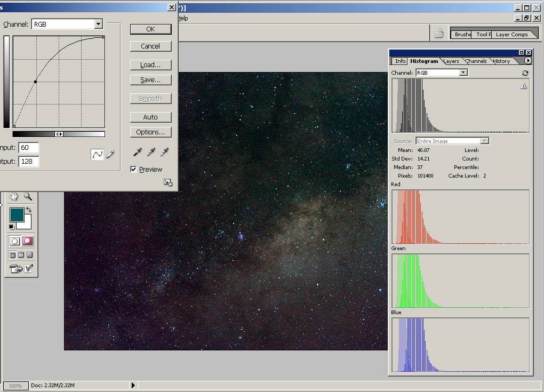Switch to the History tab
The width and height of the screenshot is (544, 392).
pos(501,61)
